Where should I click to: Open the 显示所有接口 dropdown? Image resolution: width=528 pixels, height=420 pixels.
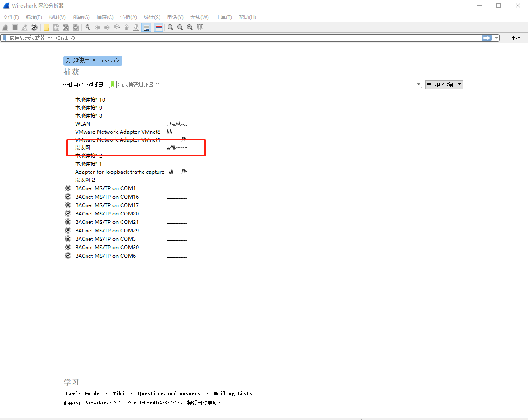444,85
